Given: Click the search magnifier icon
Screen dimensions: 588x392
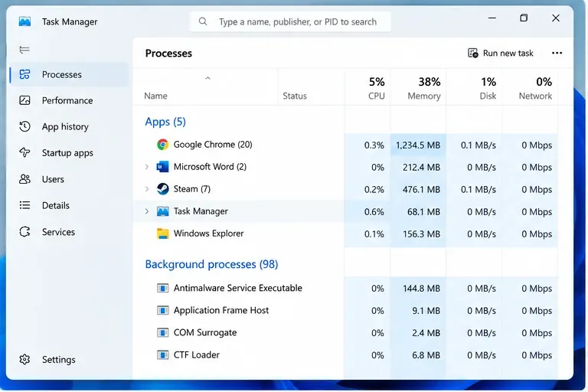Looking at the screenshot, I should click(x=203, y=21).
